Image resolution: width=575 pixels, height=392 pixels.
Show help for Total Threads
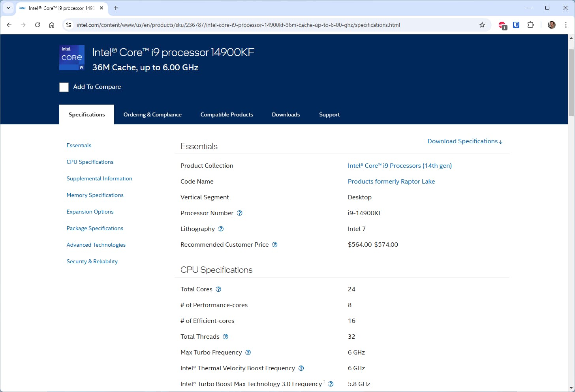(225, 337)
